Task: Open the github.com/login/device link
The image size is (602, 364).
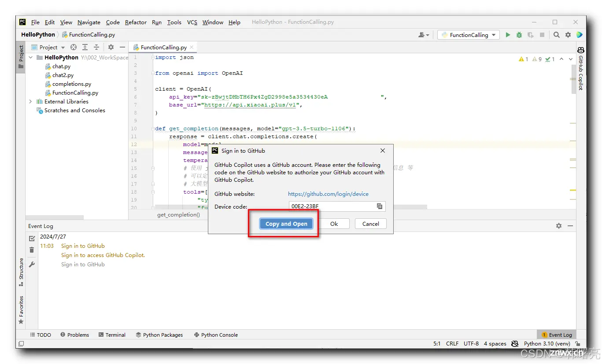Action: [x=328, y=194]
